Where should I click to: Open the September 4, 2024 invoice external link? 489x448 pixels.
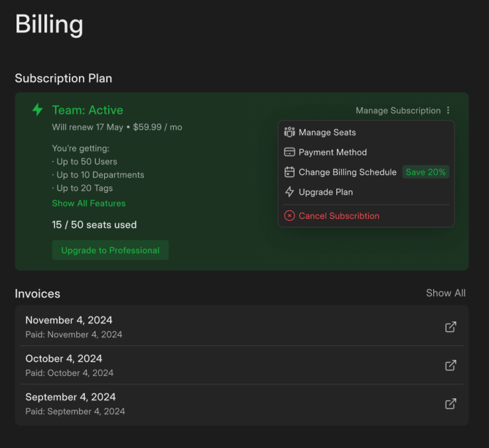[451, 404]
